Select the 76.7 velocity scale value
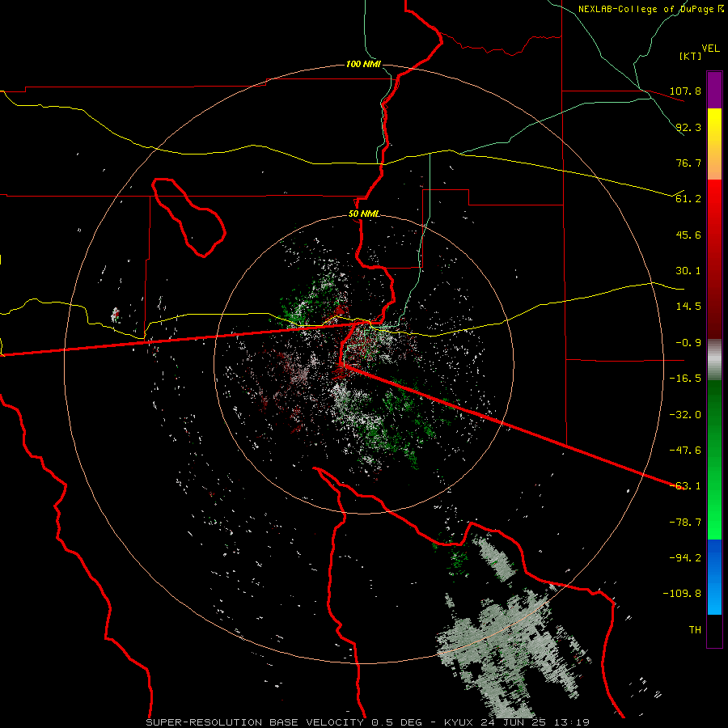728x728 pixels. click(x=688, y=163)
